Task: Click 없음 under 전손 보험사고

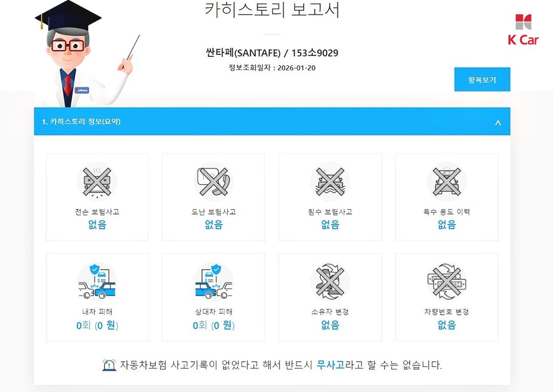Action: point(97,225)
